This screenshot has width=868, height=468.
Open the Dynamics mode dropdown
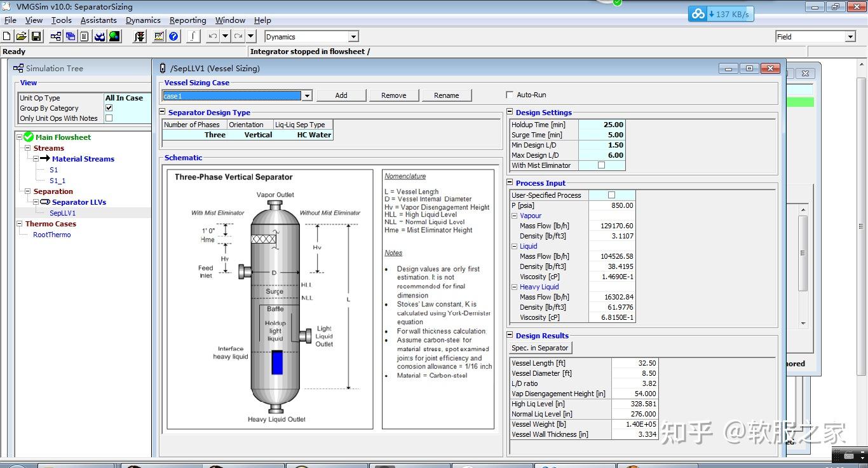[x=354, y=37]
